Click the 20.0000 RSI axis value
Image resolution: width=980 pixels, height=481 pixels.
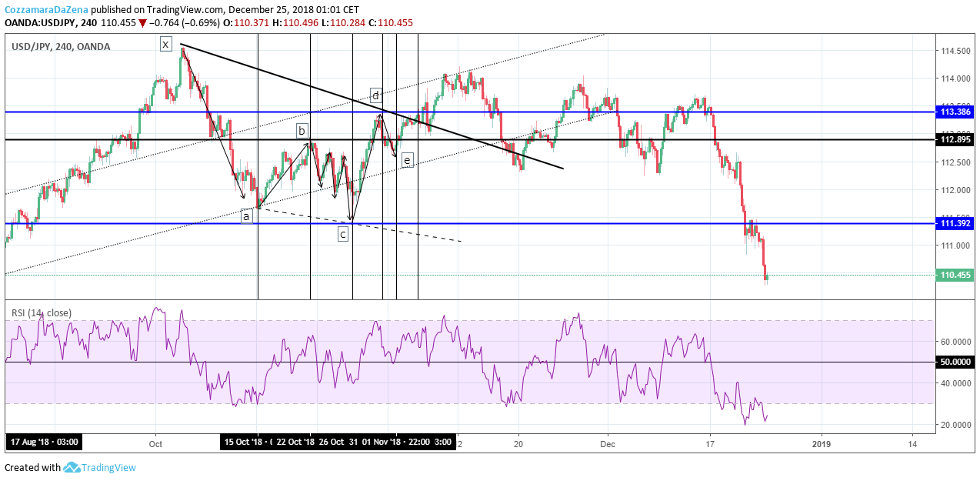coord(956,425)
